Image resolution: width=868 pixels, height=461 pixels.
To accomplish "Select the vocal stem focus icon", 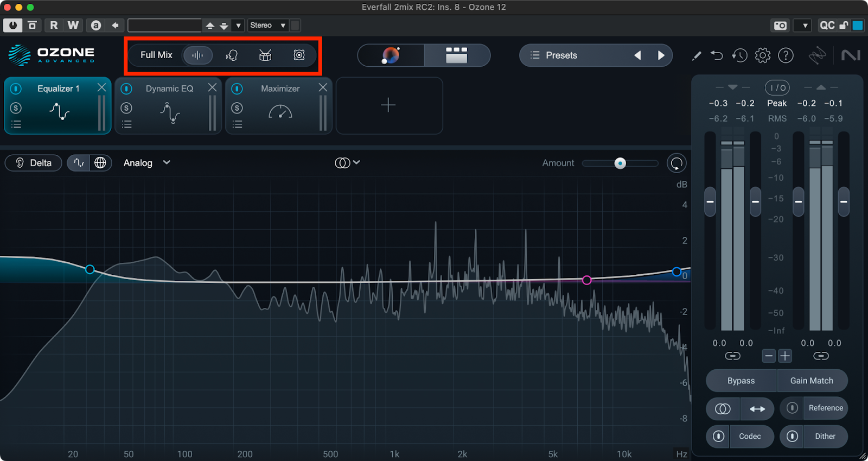I will tap(232, 55).
